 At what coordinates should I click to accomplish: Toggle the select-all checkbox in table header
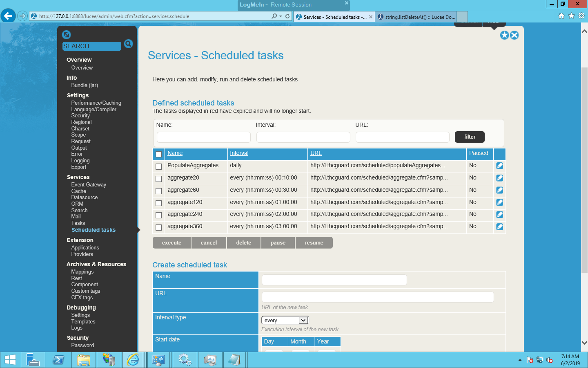pos(159,154)
